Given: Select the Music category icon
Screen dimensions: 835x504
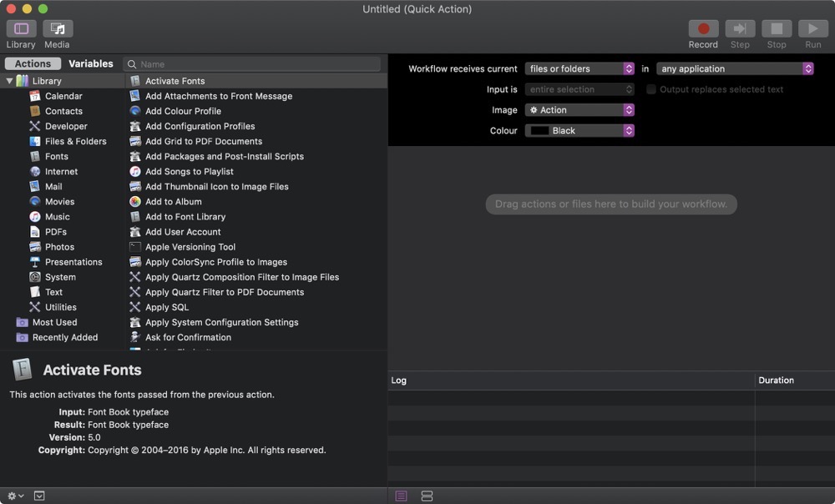Looking at the screenshot, I should click(x=34, y=217).
